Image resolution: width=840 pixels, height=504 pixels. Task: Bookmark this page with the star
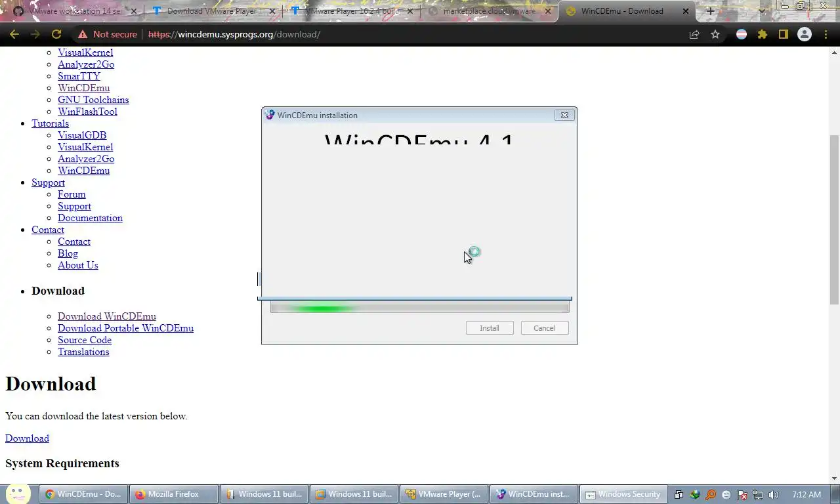tap(715, 34)
